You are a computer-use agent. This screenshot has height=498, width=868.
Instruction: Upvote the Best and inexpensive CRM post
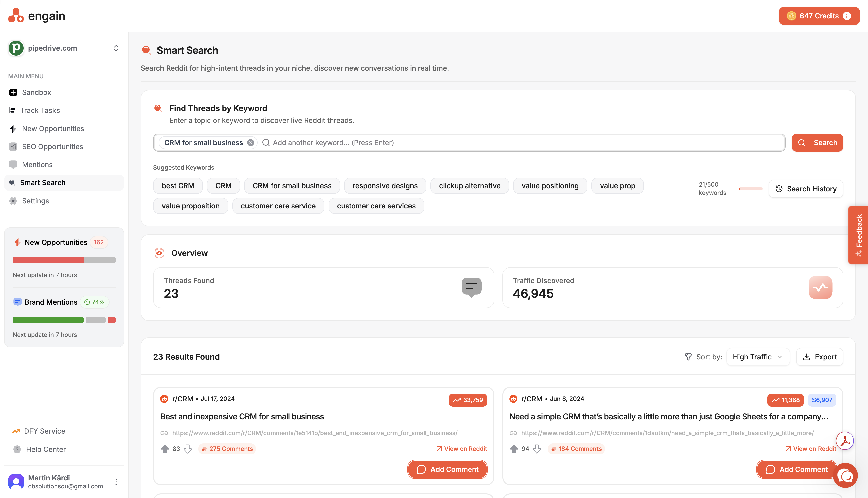pyautogui.click(x=165, y=449)
